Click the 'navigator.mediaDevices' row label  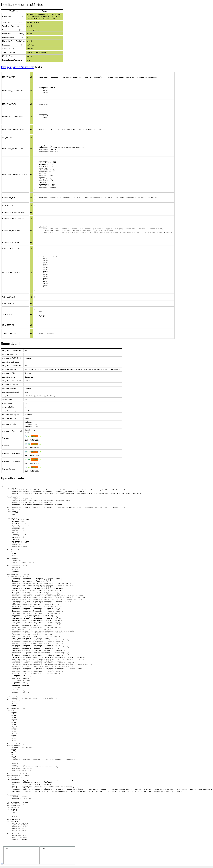[x=12, y=424]
